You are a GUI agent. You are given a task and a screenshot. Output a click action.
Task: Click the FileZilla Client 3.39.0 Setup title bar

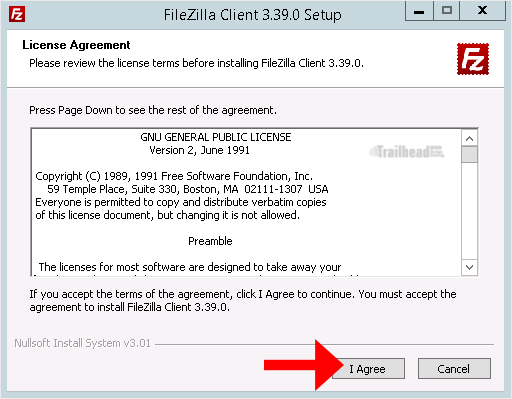(252, 15)
